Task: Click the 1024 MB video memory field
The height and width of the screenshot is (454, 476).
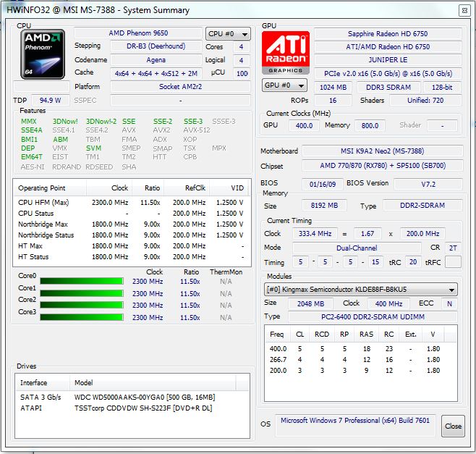Action: (x=333, y=87)
